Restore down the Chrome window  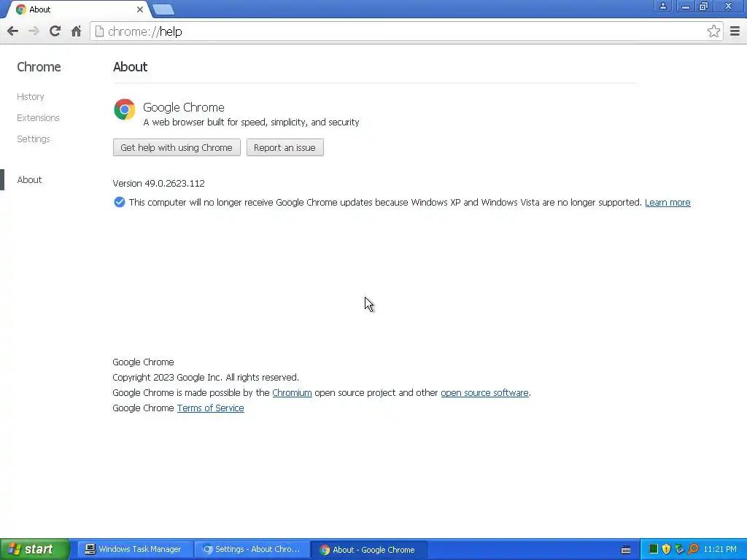click(x=703, y=6)
